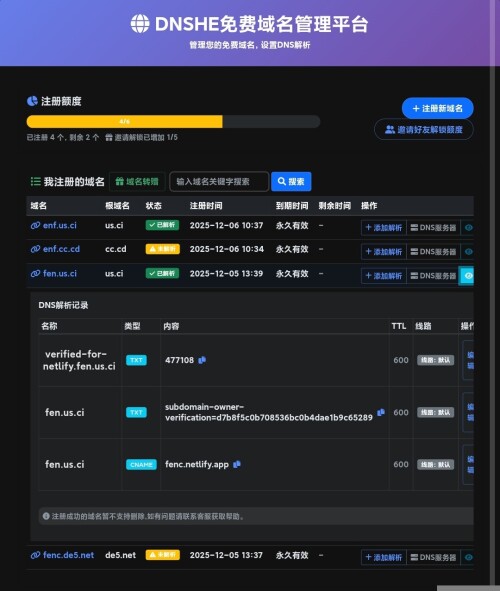This screenshot has height=591, width=500.
Task: Click the link icon before enf.us.ci
Action: pyautogui.click(x=35, y=225)
